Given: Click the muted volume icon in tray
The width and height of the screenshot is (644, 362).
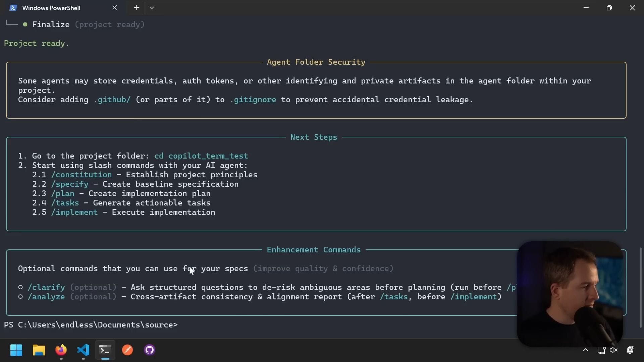Looking at the screenshot, I should pos(614,350).
